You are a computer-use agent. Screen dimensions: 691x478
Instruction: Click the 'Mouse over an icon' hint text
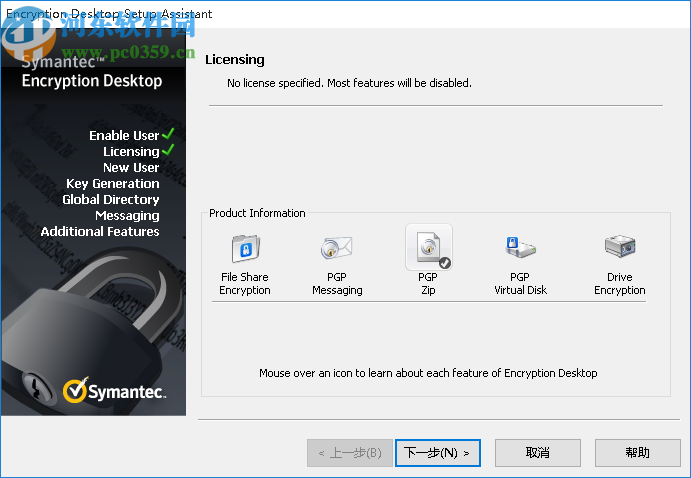[x=428, y=373]
